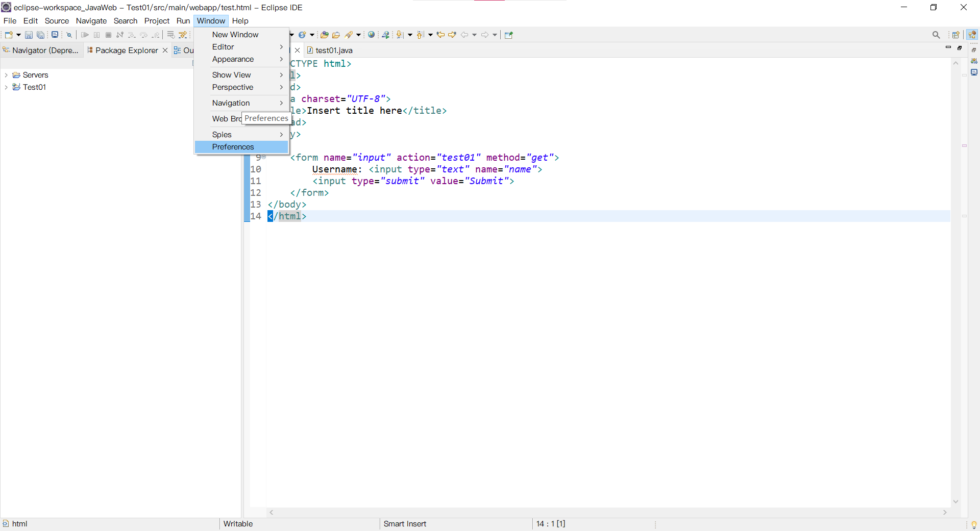This screenshot has height=531, width=980.
Task: Open the Show View submenu
Action: pyautogui.click(x=231, y=74)
